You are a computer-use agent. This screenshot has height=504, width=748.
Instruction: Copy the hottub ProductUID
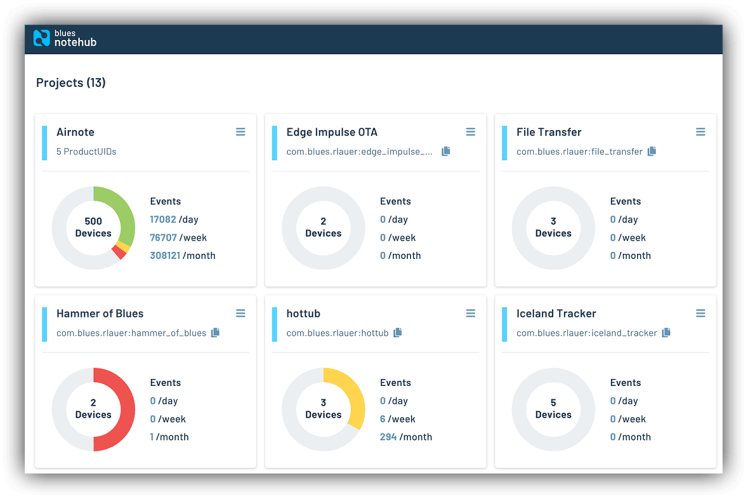point(397,332)
